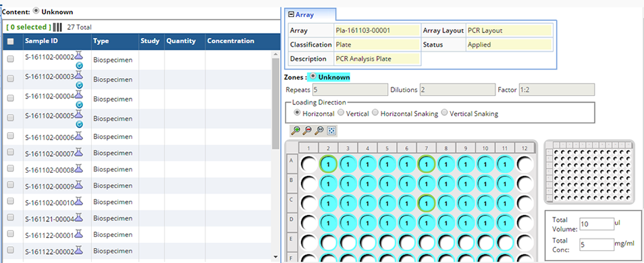644x263 pixels.
Task: Click the Dilutions field
Action: (458, 90)
